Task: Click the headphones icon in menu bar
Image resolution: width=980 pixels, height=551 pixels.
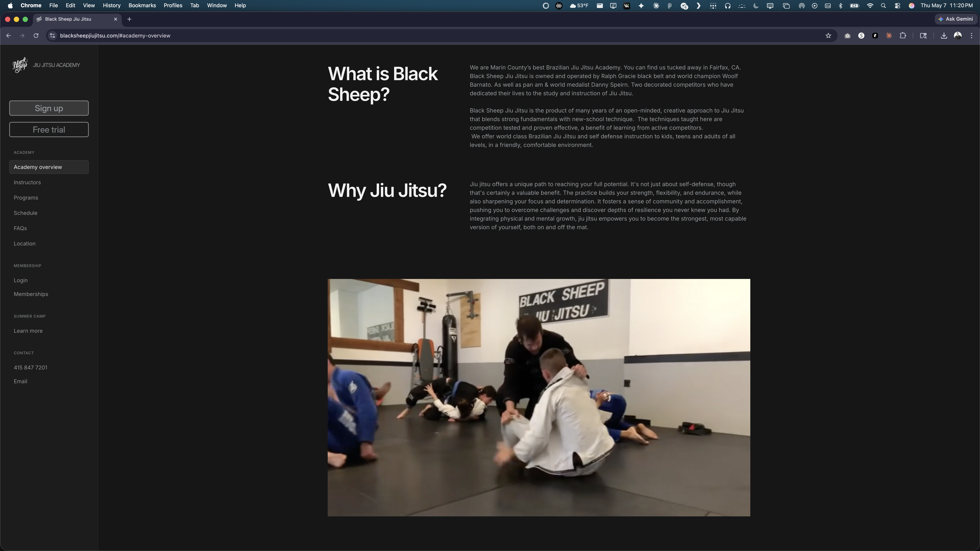Action: (727, 5)
